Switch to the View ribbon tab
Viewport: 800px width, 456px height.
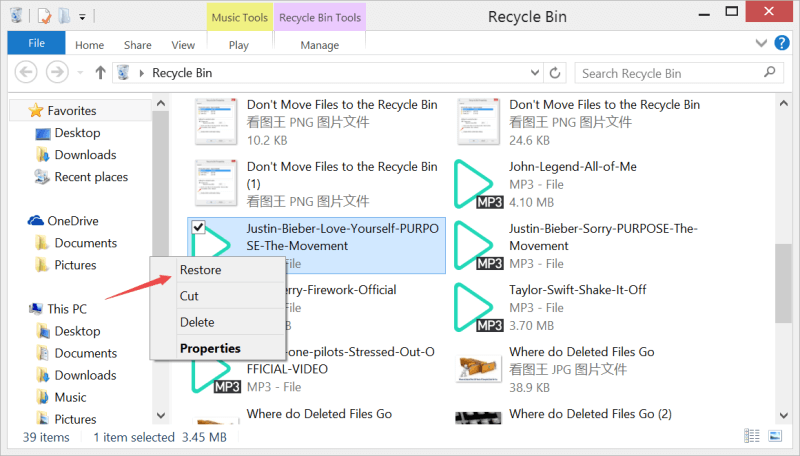(183, 45)
